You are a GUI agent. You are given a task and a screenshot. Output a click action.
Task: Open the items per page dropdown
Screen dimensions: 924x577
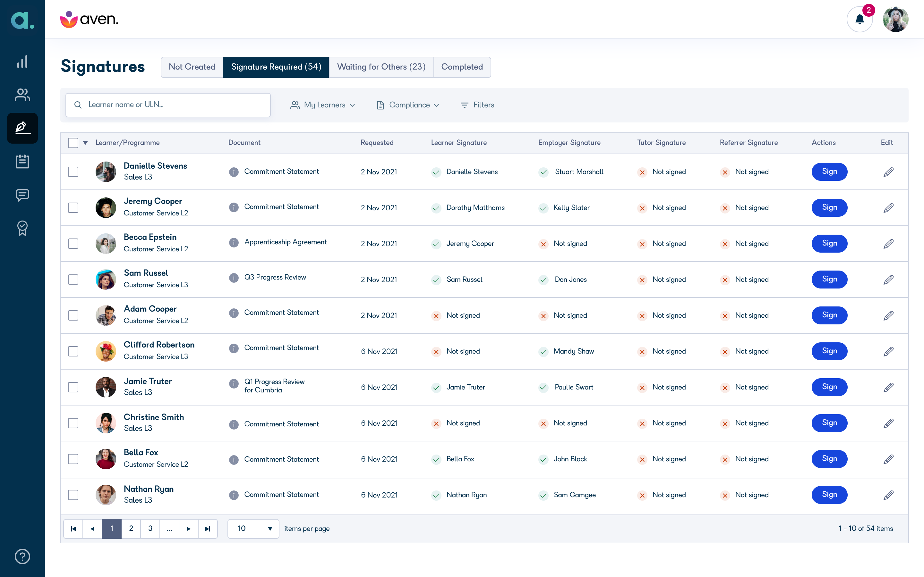click(253, 529)
